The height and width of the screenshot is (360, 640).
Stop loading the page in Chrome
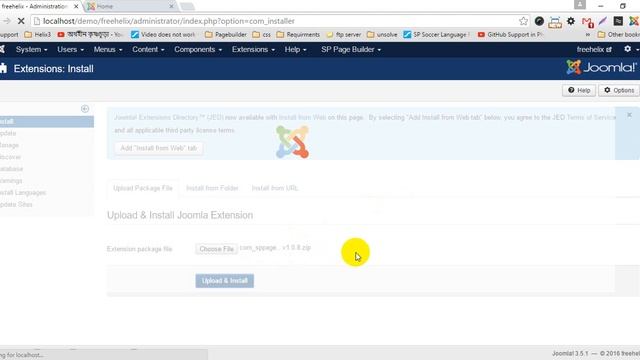point(21,21)
